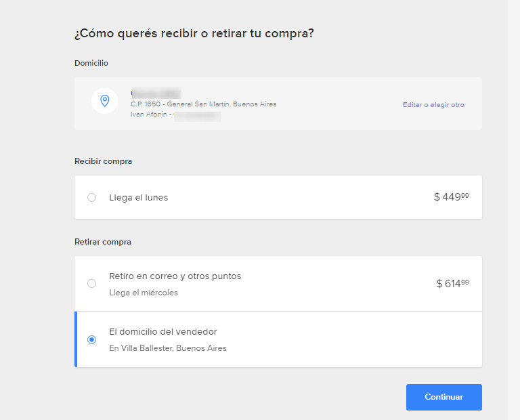Screen dimensions: 520x420
Task: Click the Retirar compra section heading
Action: point(102,242)
